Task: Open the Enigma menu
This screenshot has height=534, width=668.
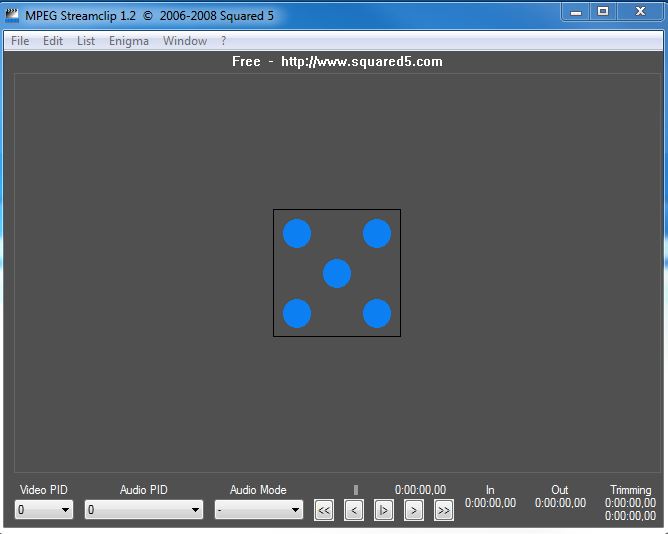Action: tap(129, 41)
